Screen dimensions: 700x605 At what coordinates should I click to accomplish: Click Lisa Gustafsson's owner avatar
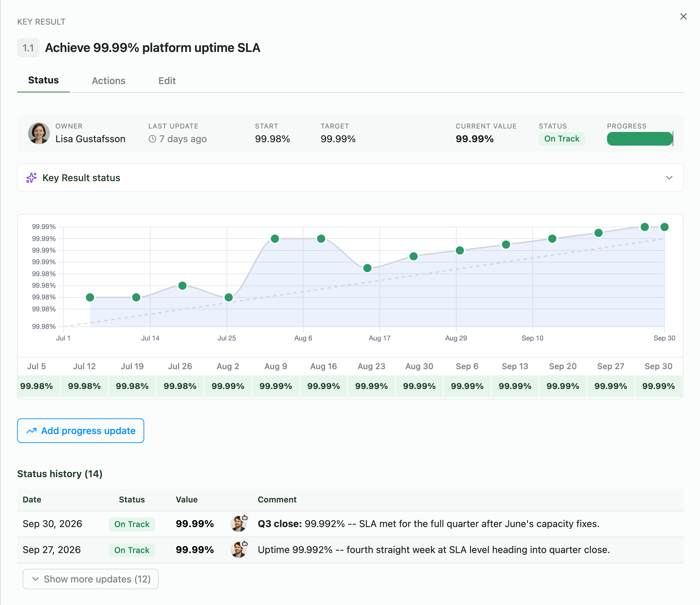[39, 133]
